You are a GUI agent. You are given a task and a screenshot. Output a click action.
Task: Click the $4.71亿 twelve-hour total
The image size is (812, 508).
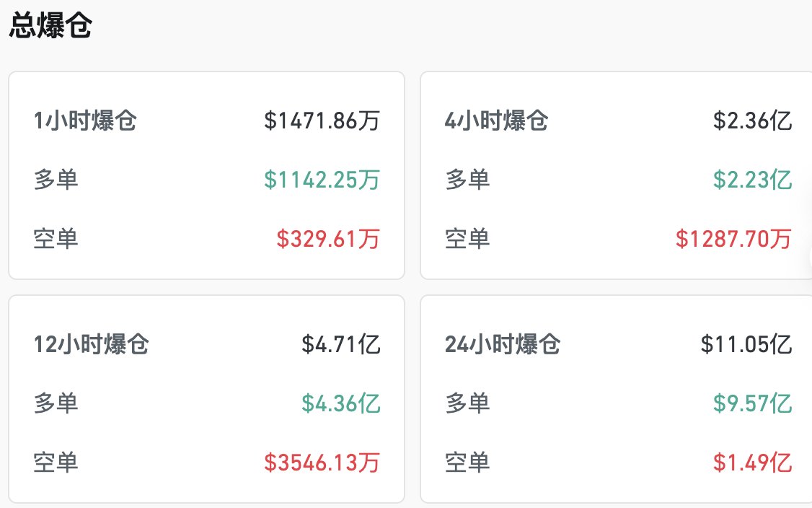click(x=341, y=345)
